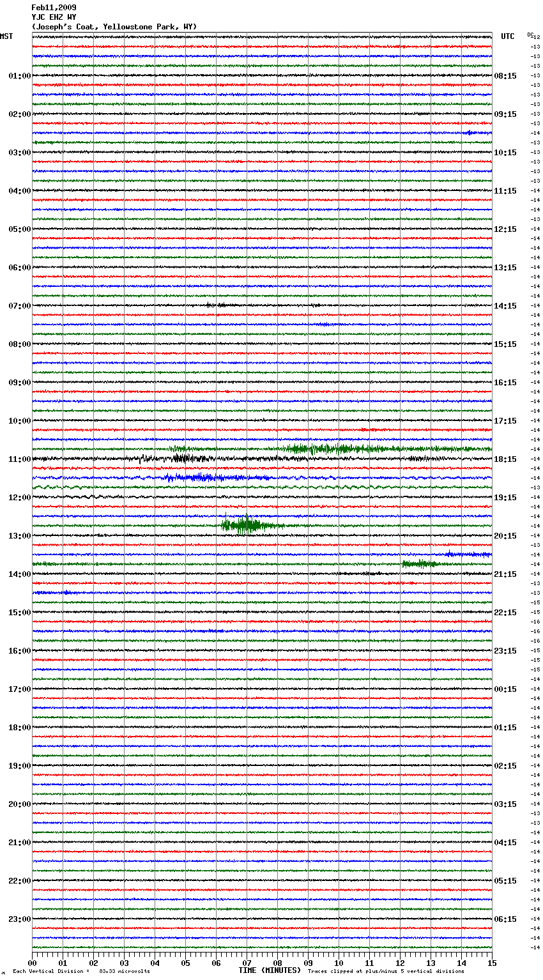This screenshot has width=543, height=980.
Task: Click the 14:15 UTC time label
Action: pyautogui.click(x=505, y=306)
